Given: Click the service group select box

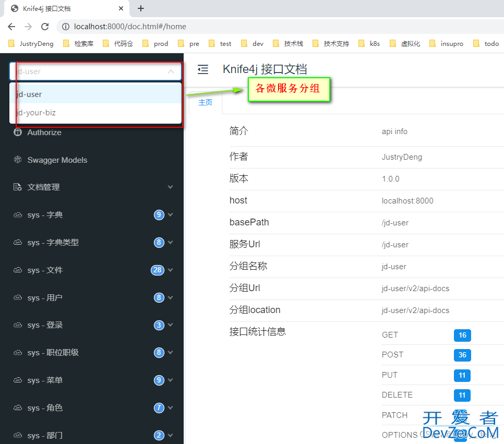Looking at the screenshot, I should pyautogui.click(x=95, y=71).
